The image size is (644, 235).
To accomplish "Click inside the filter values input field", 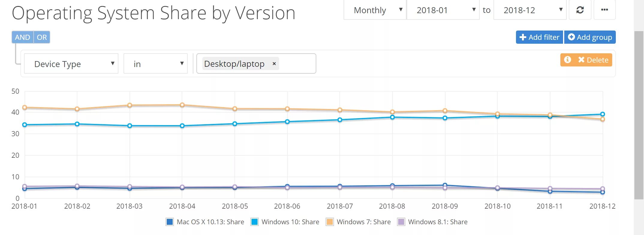I will coord(297,63).
